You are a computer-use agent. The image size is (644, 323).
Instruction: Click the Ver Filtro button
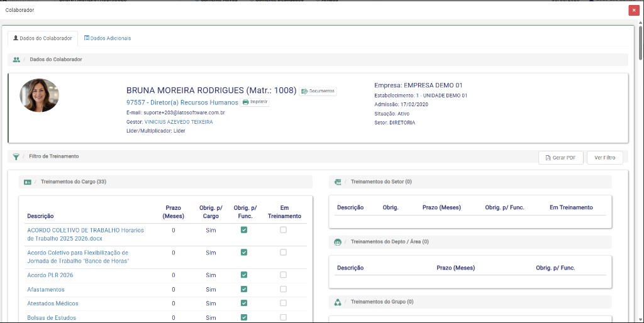point(604,158)
